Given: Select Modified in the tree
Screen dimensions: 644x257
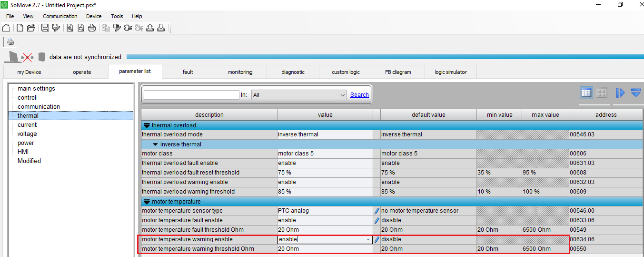Looking at the screenshot, I should pyautogui.click(x=29, y=161).
